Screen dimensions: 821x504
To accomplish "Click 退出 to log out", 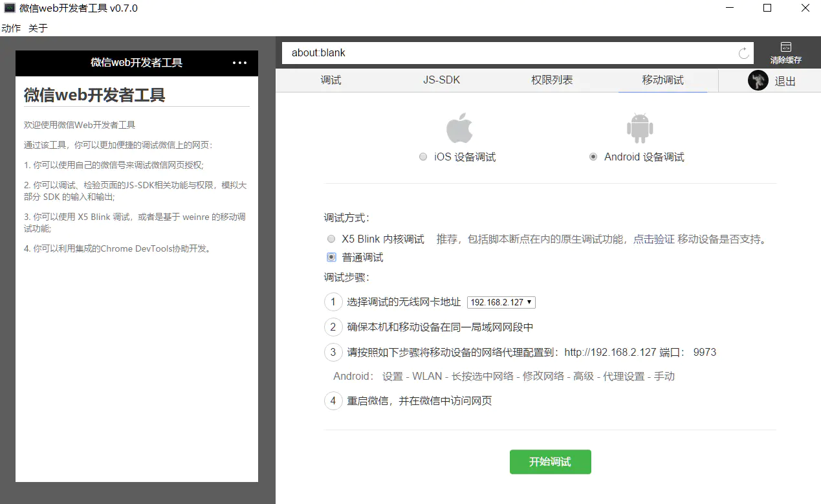I will click(785, 82).
